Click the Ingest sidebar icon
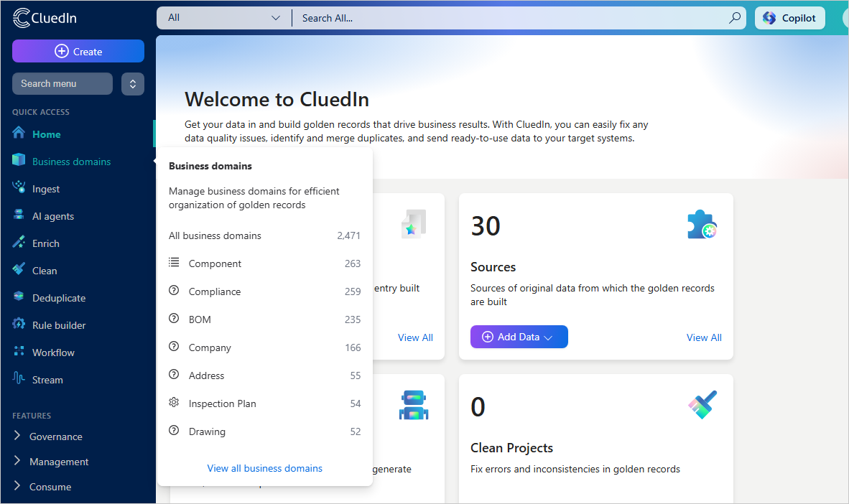The image size is (849, 504). pyautogui.click(x=19, y=187)
